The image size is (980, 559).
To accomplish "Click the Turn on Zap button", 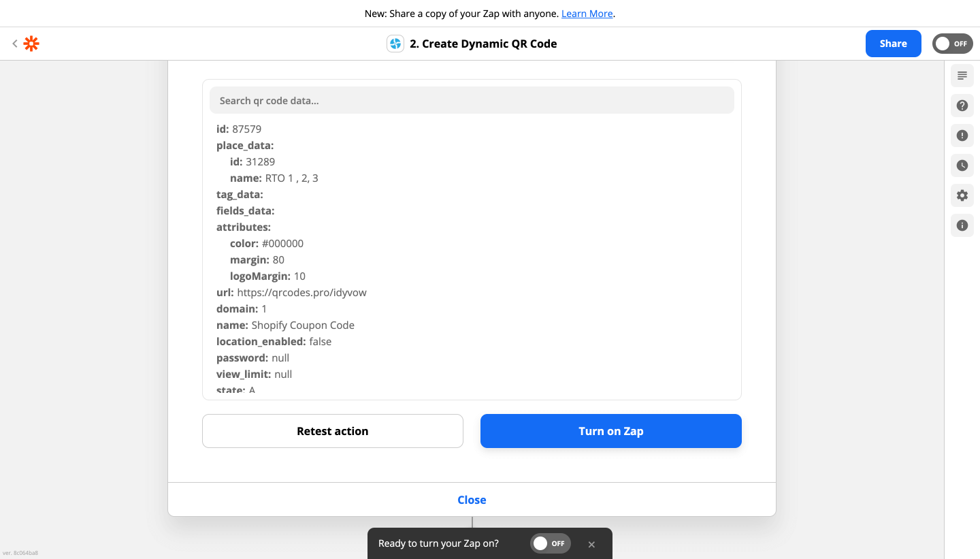I will (610, 431).
